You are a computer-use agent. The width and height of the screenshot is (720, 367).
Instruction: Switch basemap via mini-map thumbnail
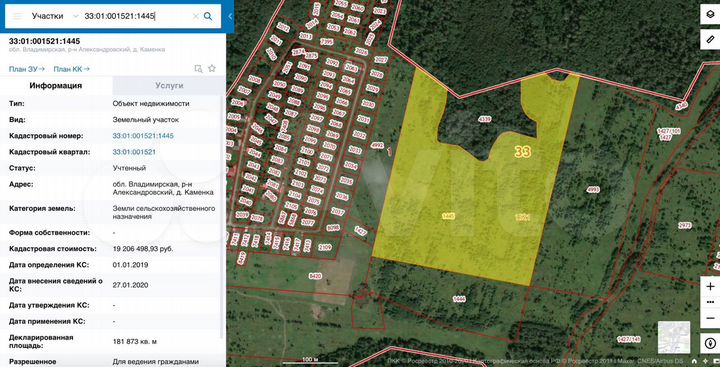click(x=674, y=337)
